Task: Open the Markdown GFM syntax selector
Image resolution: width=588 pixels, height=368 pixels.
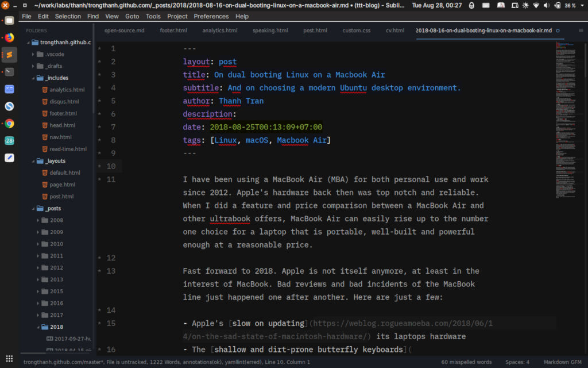Action: pyautogui.click(x=562, y=362)
